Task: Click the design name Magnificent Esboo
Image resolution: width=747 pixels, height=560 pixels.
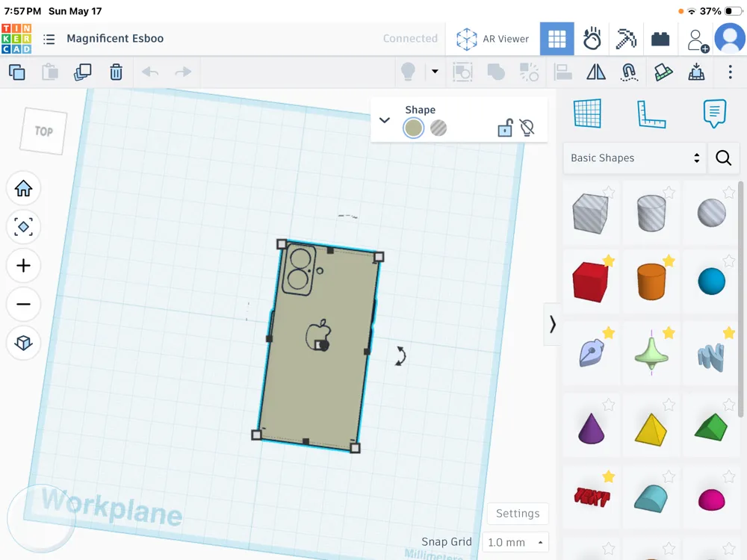Action: click(x=115, y=39)
